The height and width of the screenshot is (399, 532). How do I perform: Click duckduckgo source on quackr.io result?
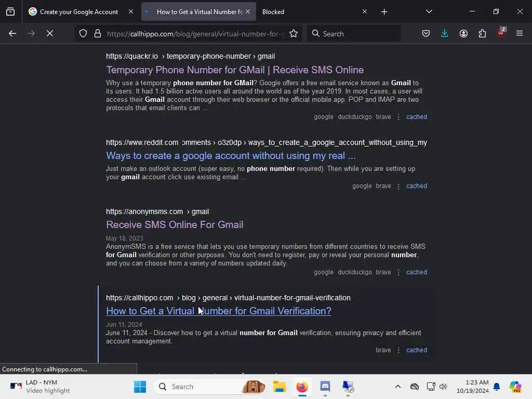coord(354,117)
